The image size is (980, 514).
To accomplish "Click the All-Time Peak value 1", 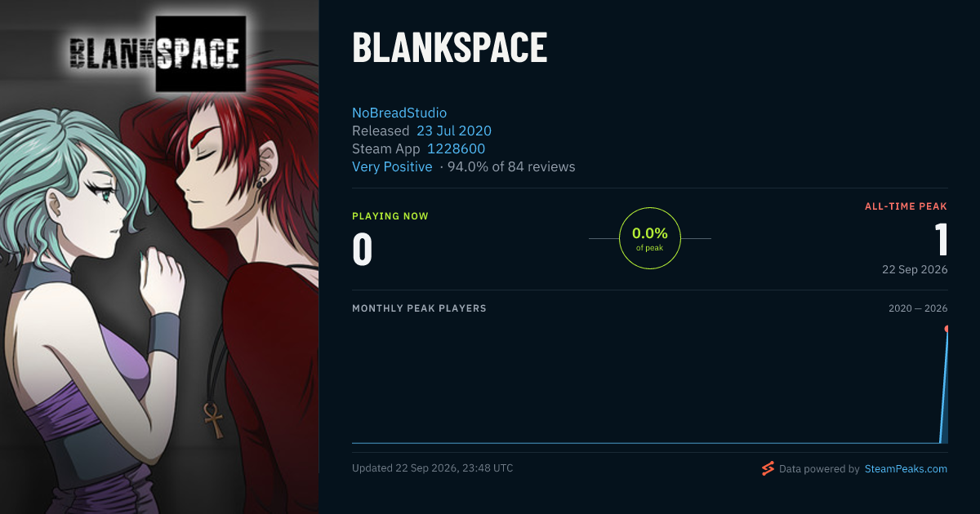I will coord(941,240).
